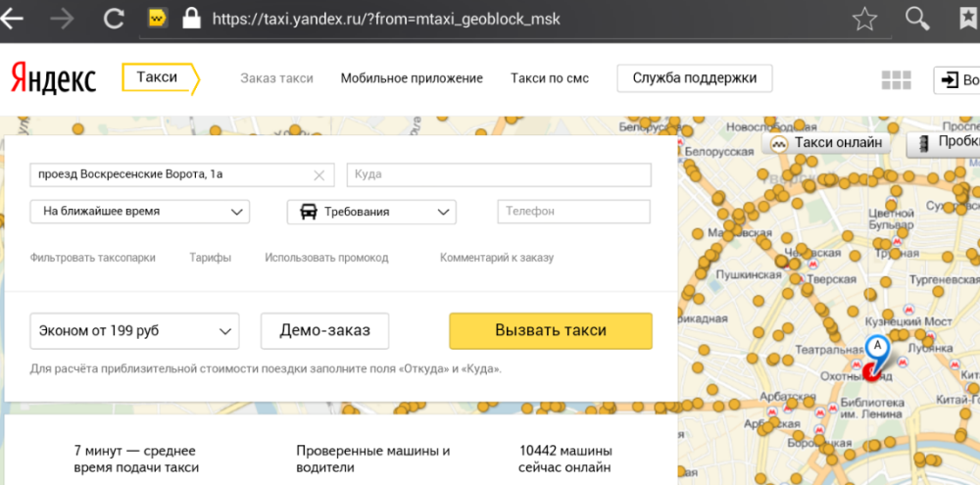The image size is (980, 485).
Task: Click the 10442 машины сейчас онлайн text
Action: click(565, 460)
